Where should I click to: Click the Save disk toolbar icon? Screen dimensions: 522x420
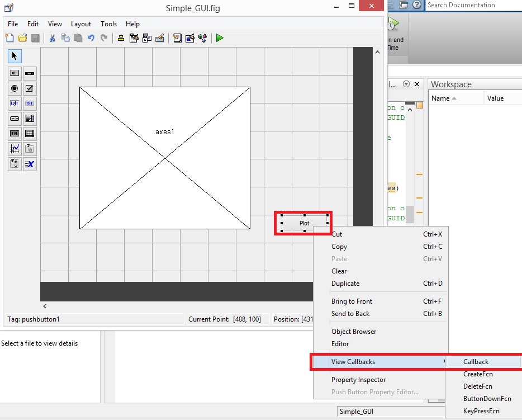pyautogui.click(x=35, y=38)
